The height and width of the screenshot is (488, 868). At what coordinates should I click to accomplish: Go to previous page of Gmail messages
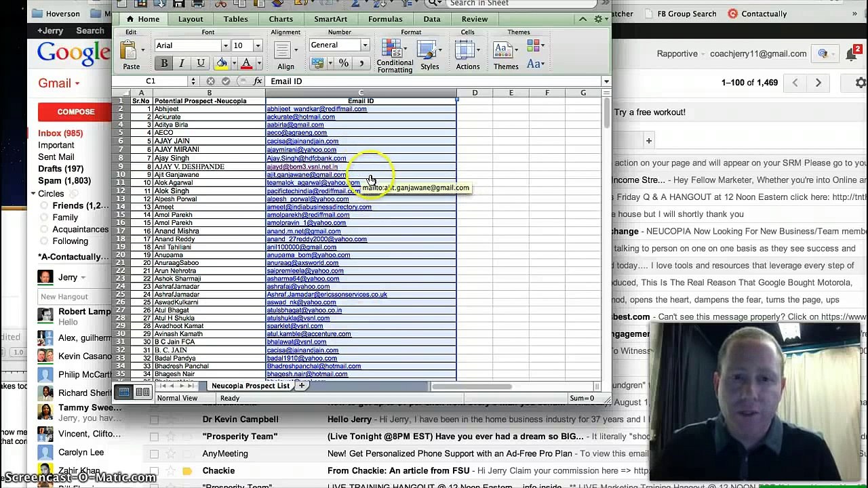click(x=795, y=83)
